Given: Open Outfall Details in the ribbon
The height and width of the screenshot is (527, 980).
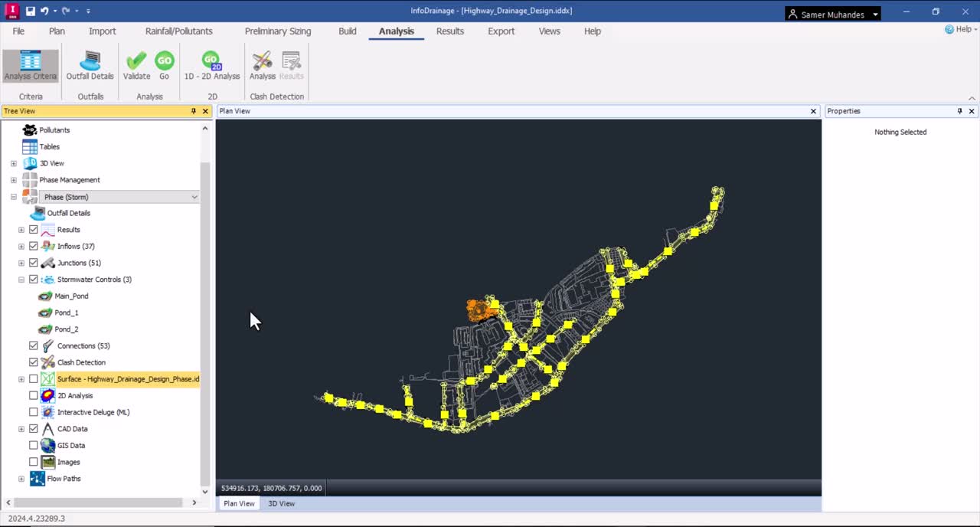Looking at the screenshot, I should 90,66.
